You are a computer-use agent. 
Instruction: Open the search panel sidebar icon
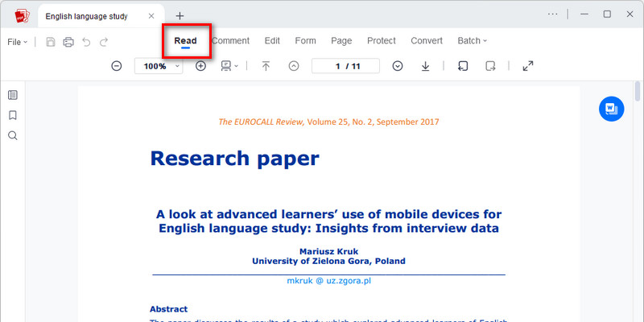pyautogui.click(x=13, y=135)
